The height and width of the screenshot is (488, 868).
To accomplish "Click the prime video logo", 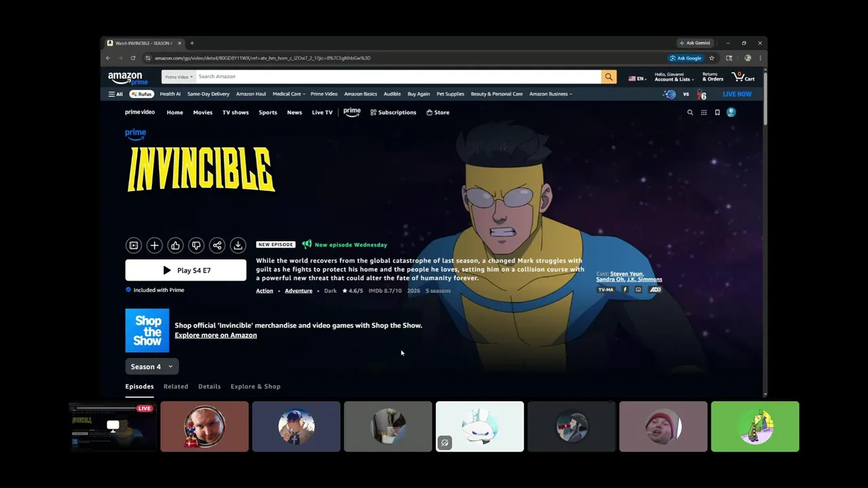I will (140, 113).
